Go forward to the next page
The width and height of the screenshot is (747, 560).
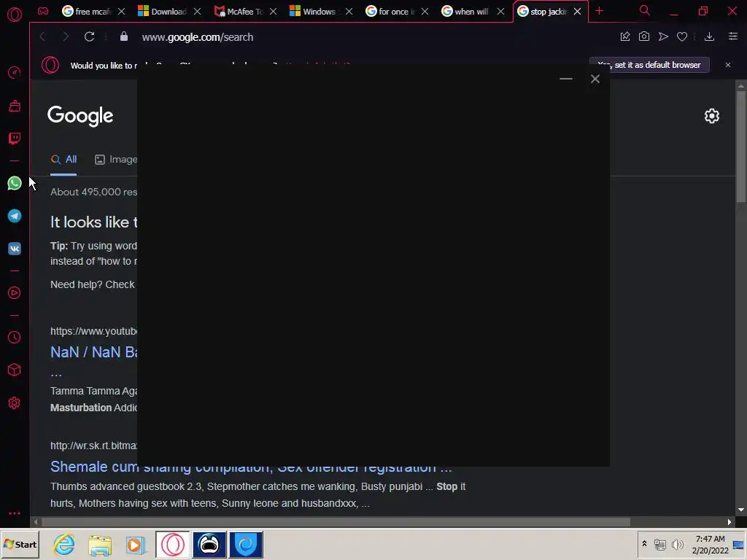[66, 36]
